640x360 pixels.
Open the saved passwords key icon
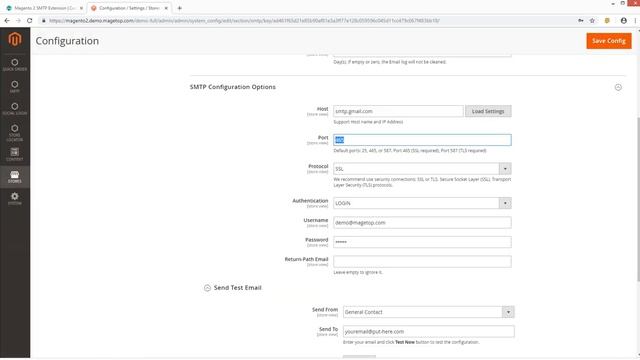click(x=580, y=20)
